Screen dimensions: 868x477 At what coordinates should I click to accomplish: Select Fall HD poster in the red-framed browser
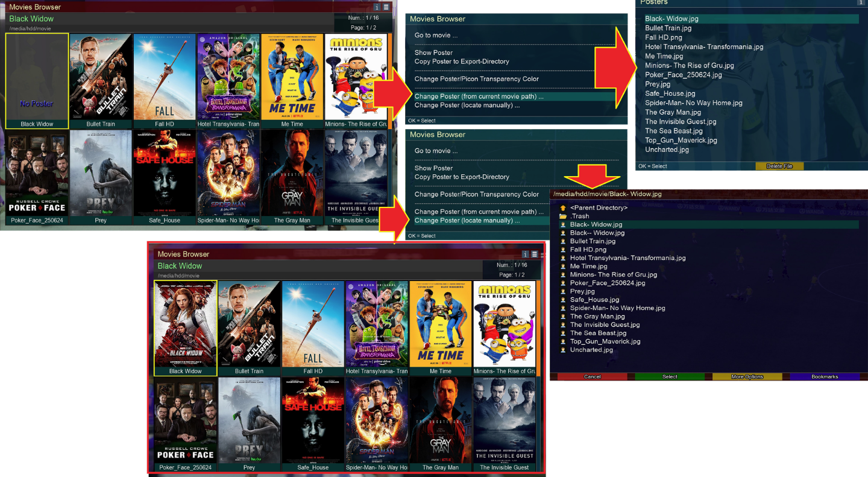(x=313, y=324)
